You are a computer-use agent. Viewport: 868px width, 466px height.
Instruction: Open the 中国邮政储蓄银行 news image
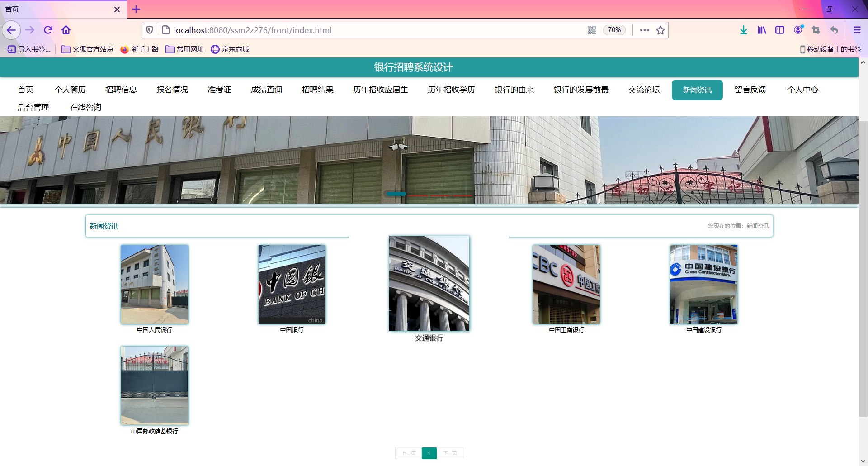click(155, 385)
